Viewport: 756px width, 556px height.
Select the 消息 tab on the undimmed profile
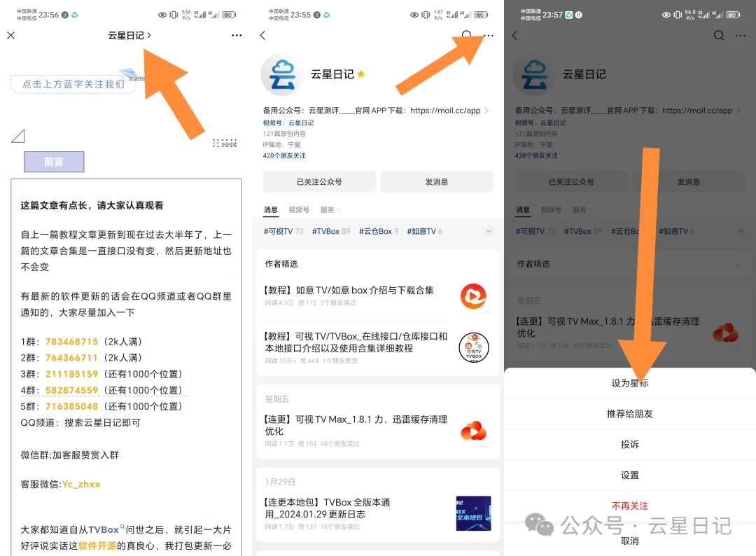point(271,210)
